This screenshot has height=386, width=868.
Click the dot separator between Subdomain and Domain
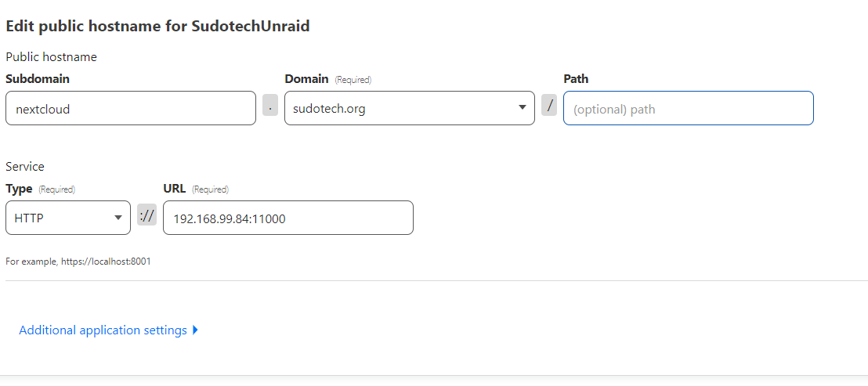pyautogui.click(x=270, y=104)
